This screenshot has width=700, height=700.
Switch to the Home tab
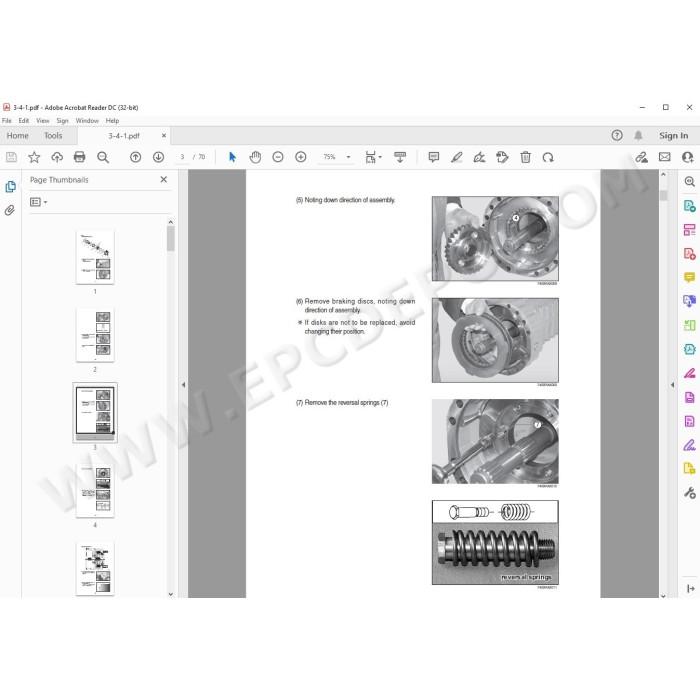(x=17, y=135)
